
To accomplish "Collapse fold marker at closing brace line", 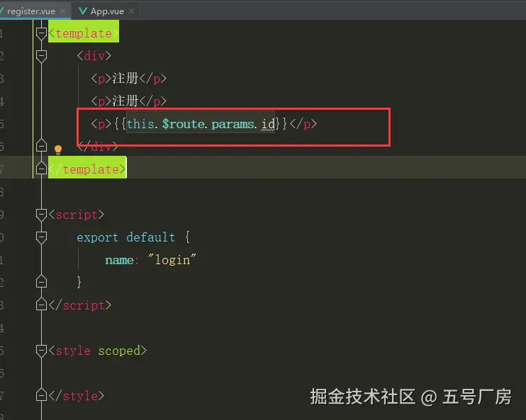I will click(41, 282).
